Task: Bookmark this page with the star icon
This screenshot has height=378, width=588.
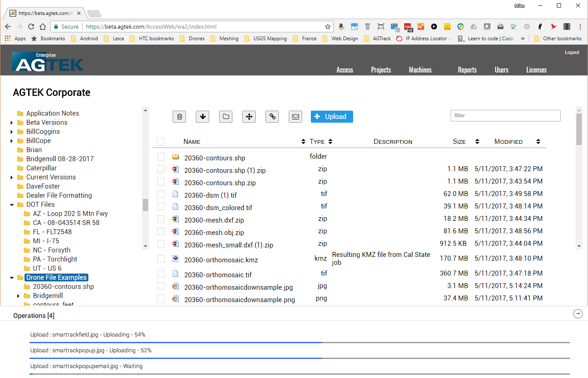Action: [328, 27]
